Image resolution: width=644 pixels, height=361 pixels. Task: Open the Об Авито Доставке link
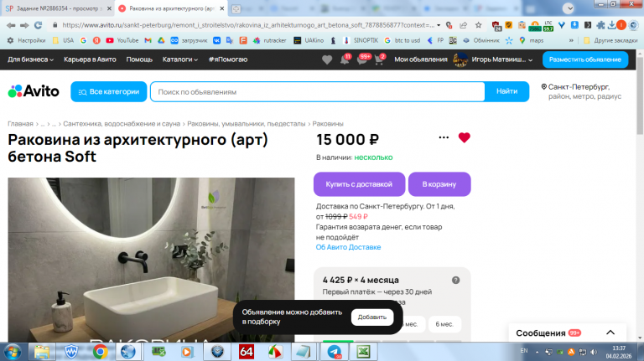click(348, 247)
